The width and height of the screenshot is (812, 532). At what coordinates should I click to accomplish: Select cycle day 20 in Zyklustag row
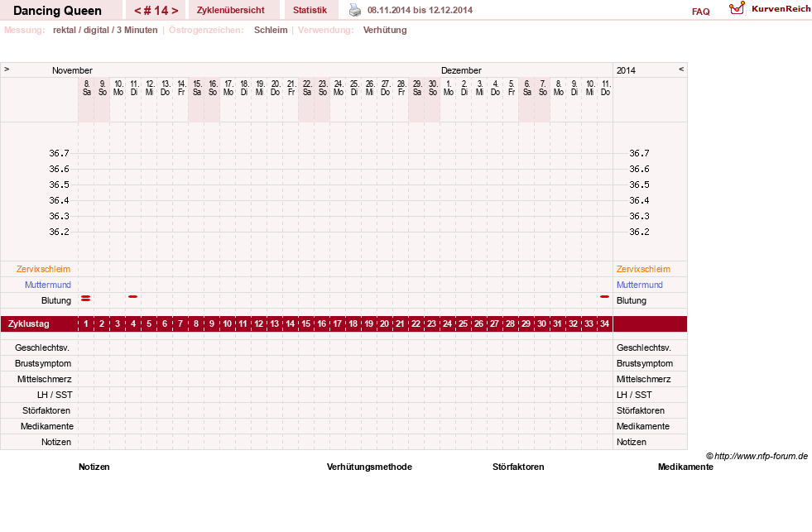click(384, 324)
